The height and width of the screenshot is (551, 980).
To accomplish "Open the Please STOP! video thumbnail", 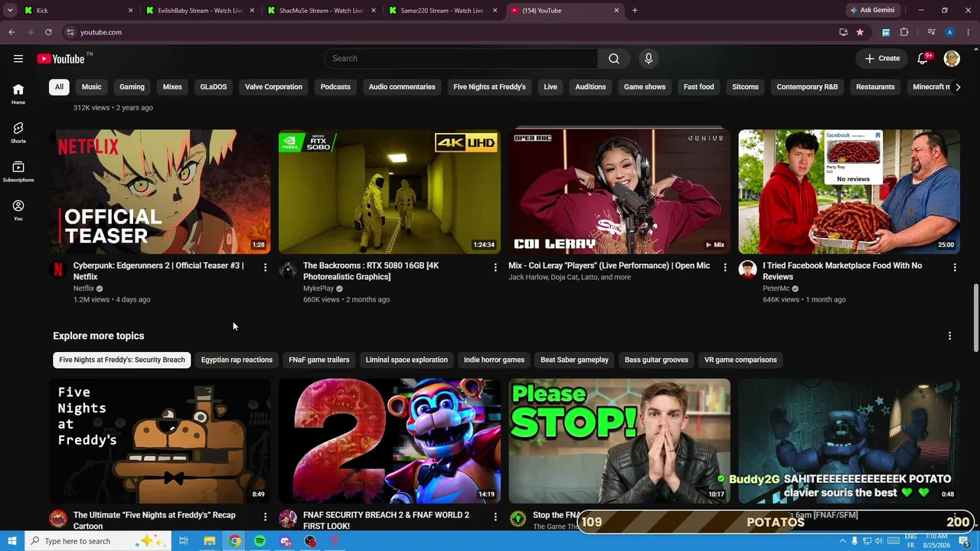I will (x=619, y=441).
